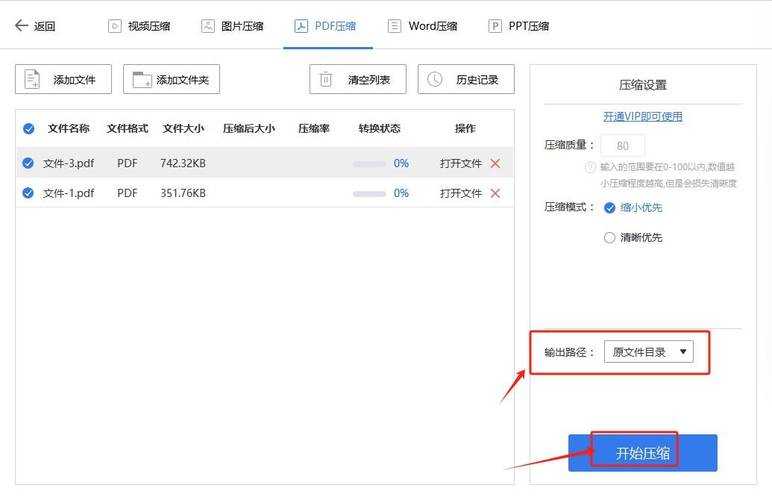The height and width of the screenshot is (500, 772).
Task: Remove 文件-3.pdf with red X
Action: pos(495,163)
